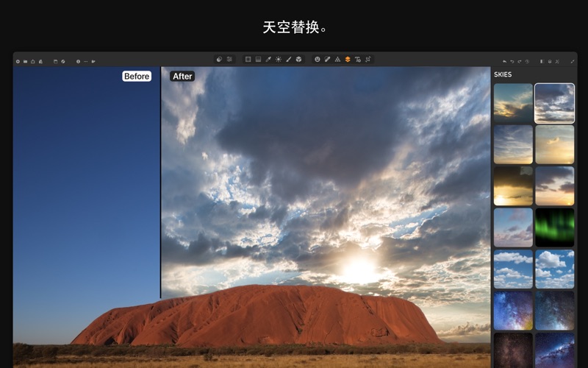The width and height of the screenshot is (588, 368).
Task: Click the sun-shaped relight tool icon
Action: 279,59
